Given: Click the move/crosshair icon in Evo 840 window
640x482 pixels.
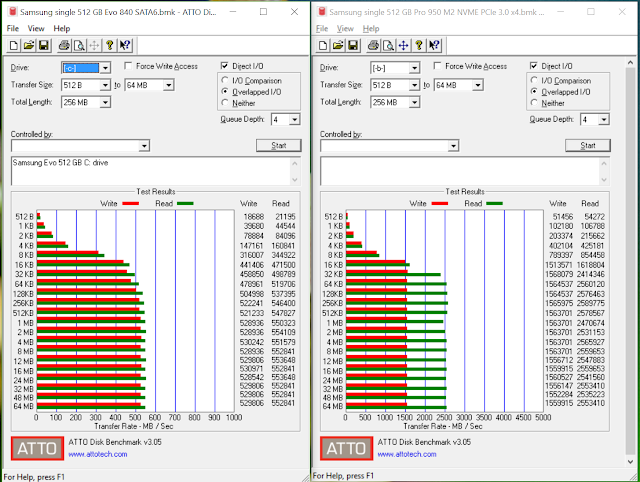Looking at the screenshot, I should (94, 45).
